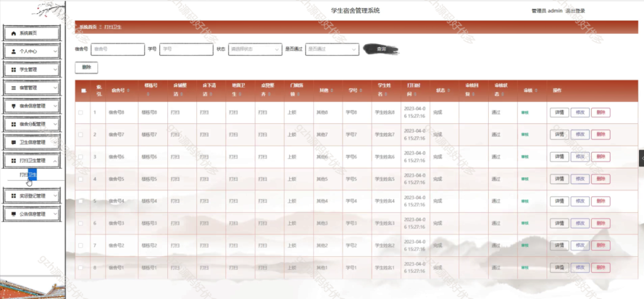Click the 宿舍号 search input field
The image size is (644, 299).
click(x=117, y=49)
